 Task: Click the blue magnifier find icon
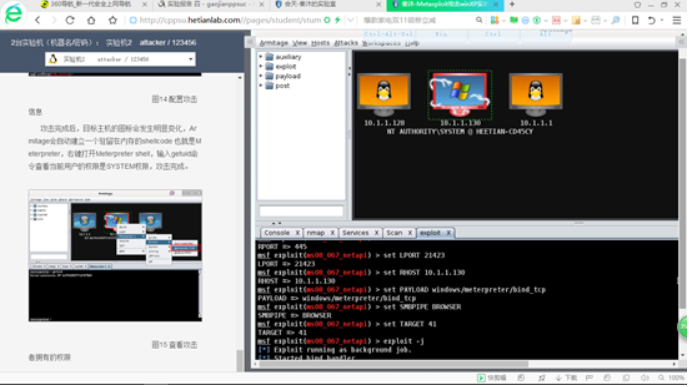pos(616,20)
